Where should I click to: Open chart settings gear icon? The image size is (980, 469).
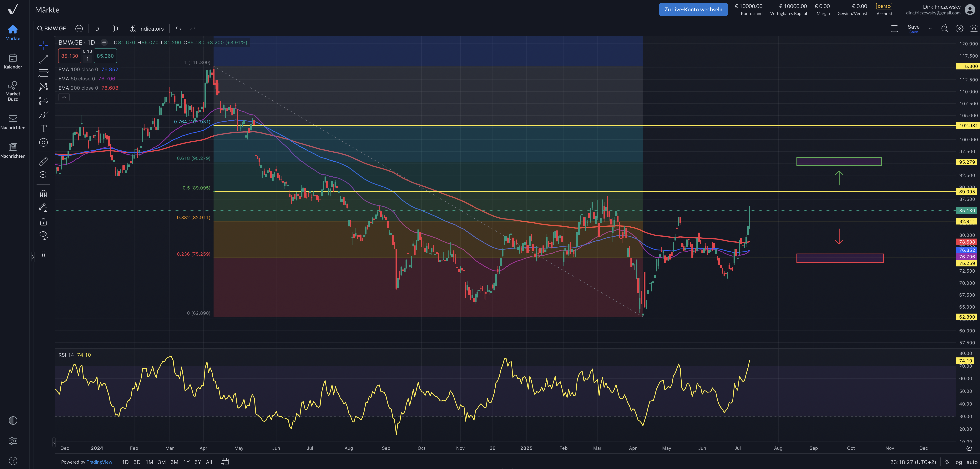coord(959,28)
